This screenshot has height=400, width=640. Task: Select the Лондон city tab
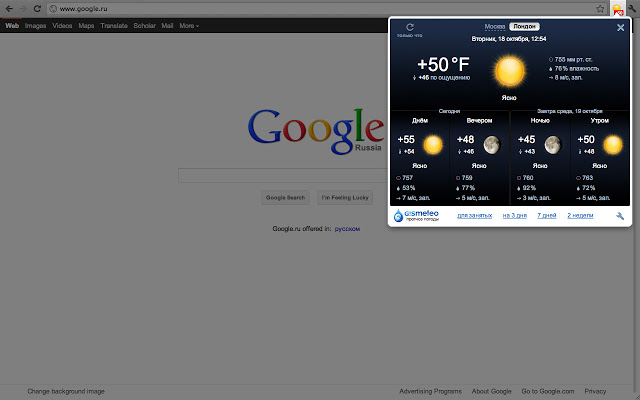tap(524, 27)
